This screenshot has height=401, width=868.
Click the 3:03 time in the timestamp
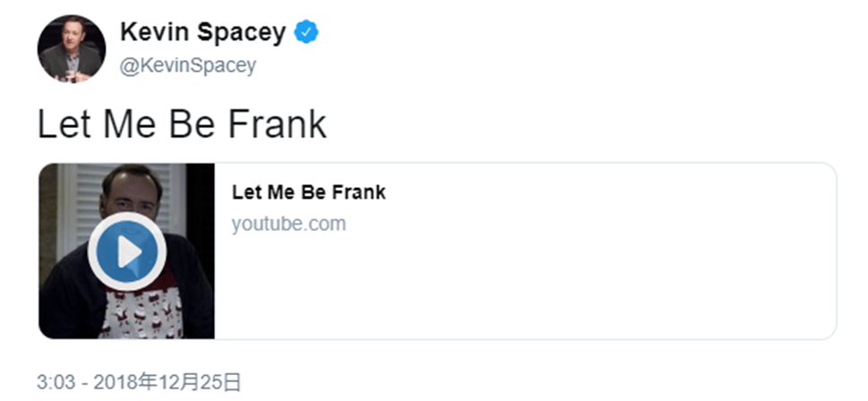[54, 382]
